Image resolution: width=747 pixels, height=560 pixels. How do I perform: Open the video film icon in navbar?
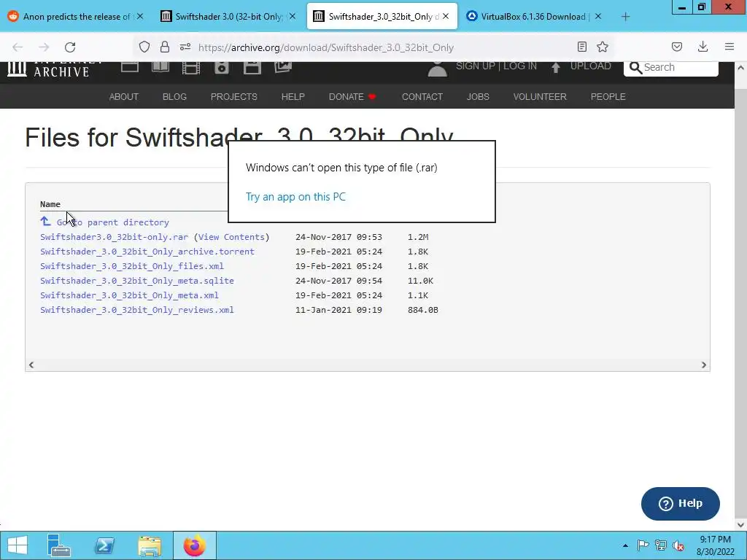[190, 68]
